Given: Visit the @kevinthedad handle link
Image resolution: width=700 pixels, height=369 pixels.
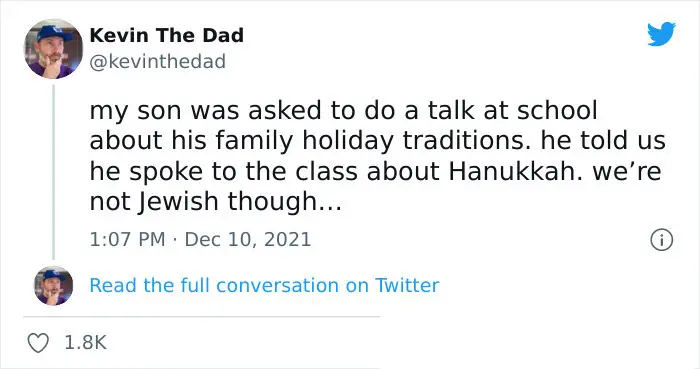Looking at the screenshot, I should click(158, 62).
